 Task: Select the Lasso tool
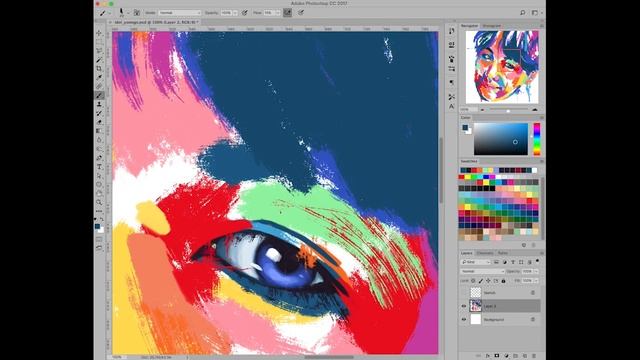(99, 51)
